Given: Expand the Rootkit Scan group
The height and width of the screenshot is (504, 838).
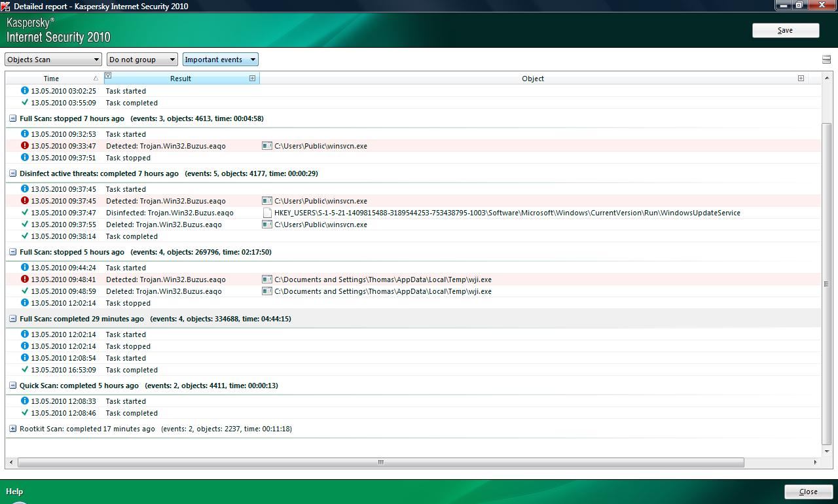Looking at the screenshot, I should tap(12, 429).
